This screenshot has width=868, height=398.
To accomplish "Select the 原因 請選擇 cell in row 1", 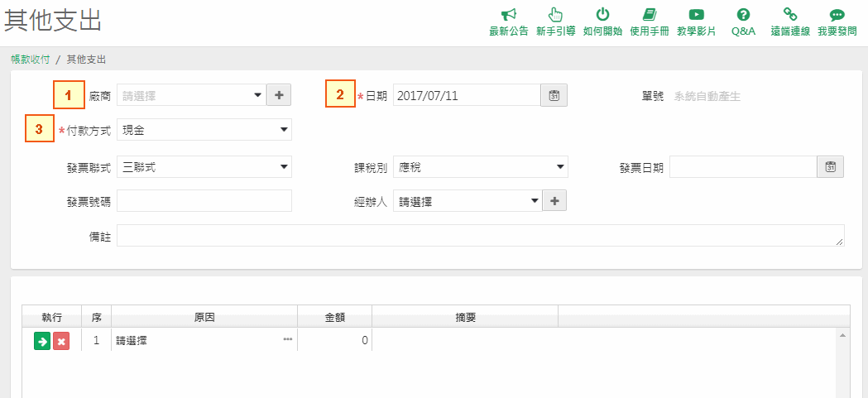I will pos(204,340).
